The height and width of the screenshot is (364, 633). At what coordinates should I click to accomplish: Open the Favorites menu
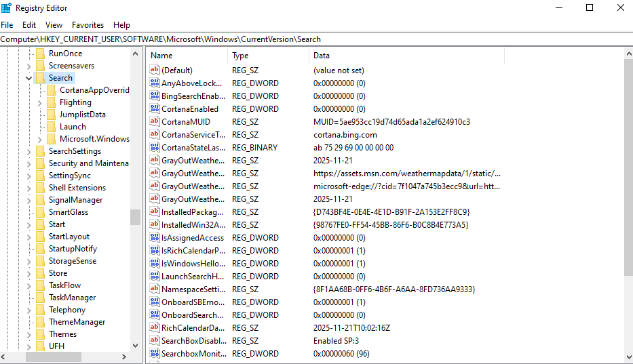click(88, 25)
